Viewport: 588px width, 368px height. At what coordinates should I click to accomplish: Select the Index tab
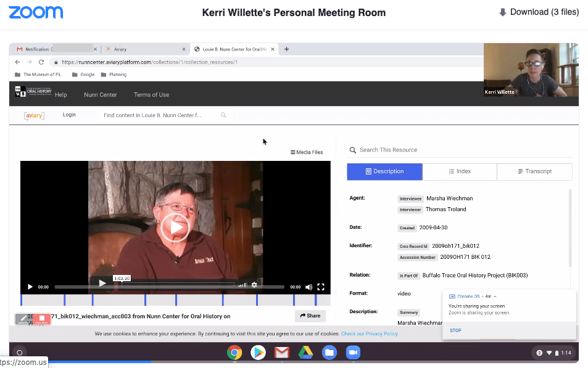click(x=460, y=171)
